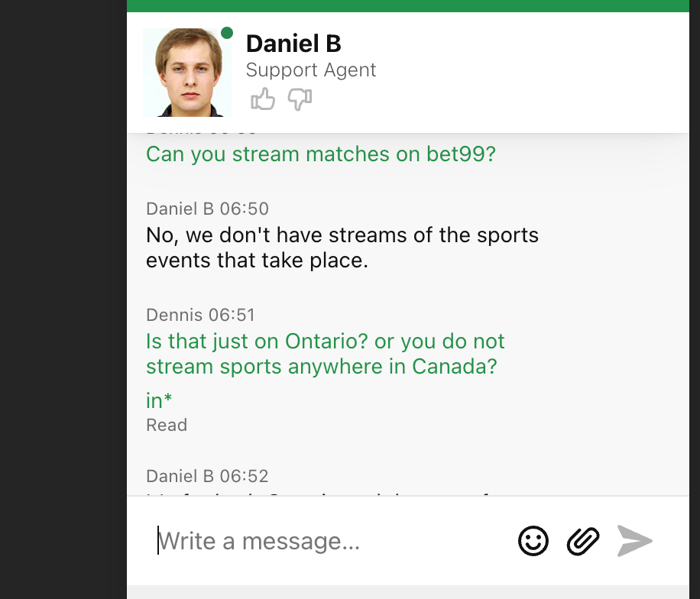Click the Daniel B 06:52 timestamp

[x=207, y=476]
